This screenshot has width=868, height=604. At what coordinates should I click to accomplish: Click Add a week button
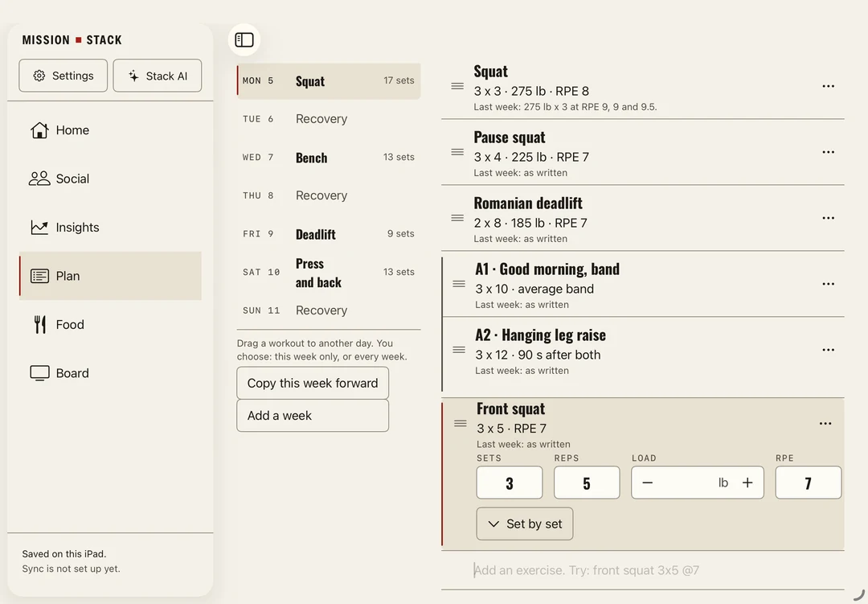[x=313, y=416]
